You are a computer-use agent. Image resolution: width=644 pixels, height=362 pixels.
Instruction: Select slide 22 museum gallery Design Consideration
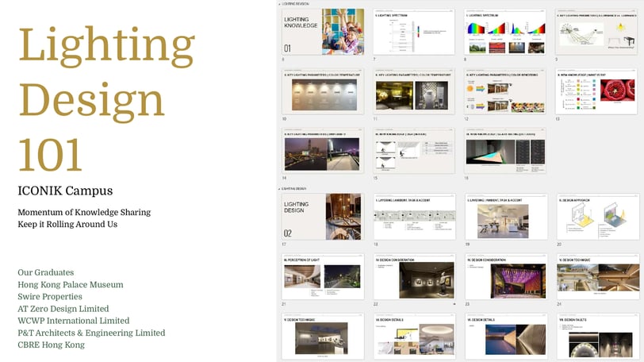[x=415, y=276]
